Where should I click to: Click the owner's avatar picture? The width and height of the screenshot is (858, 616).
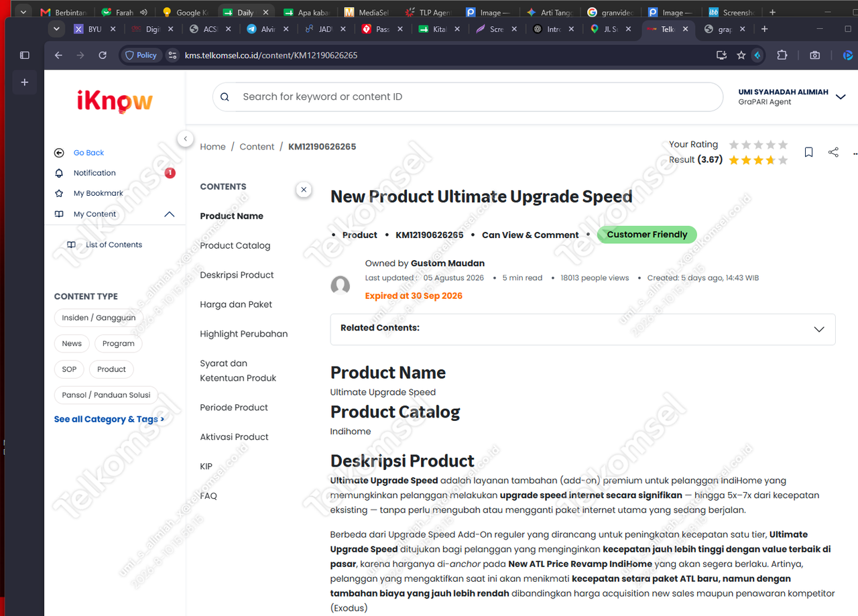(x=341, y=285)
